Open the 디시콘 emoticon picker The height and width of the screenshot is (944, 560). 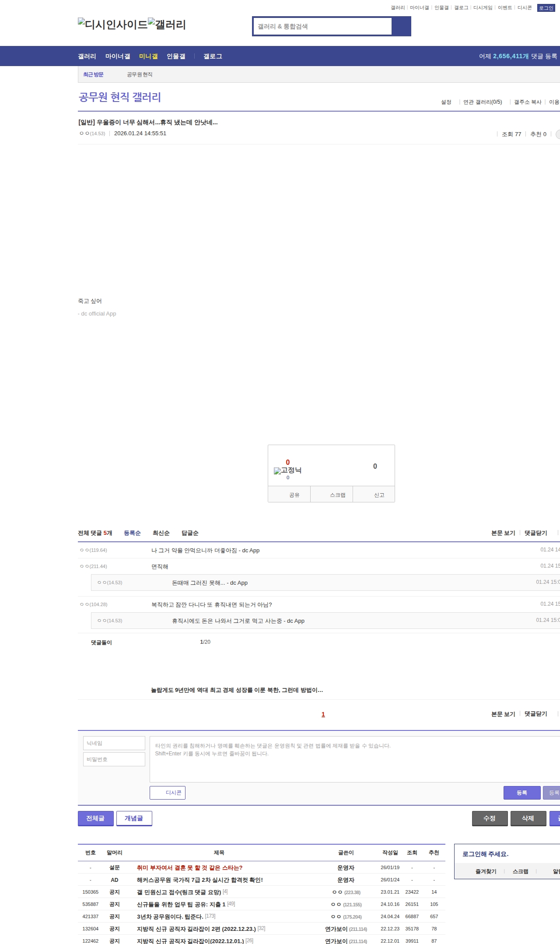click(168, 793)
